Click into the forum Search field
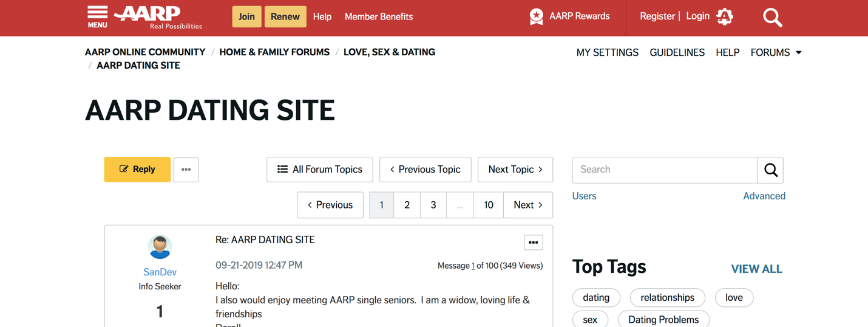 665,170
